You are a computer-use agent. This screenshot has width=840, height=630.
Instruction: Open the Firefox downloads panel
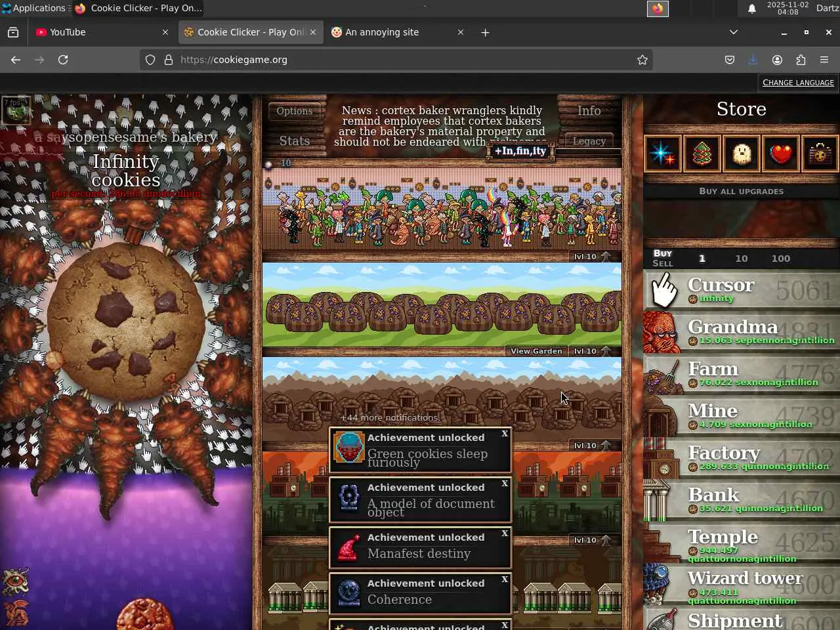[x=753, y=60]
